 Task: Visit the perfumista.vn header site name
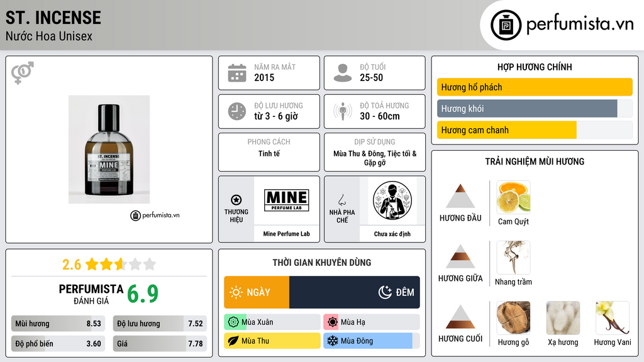coord(580,24)
